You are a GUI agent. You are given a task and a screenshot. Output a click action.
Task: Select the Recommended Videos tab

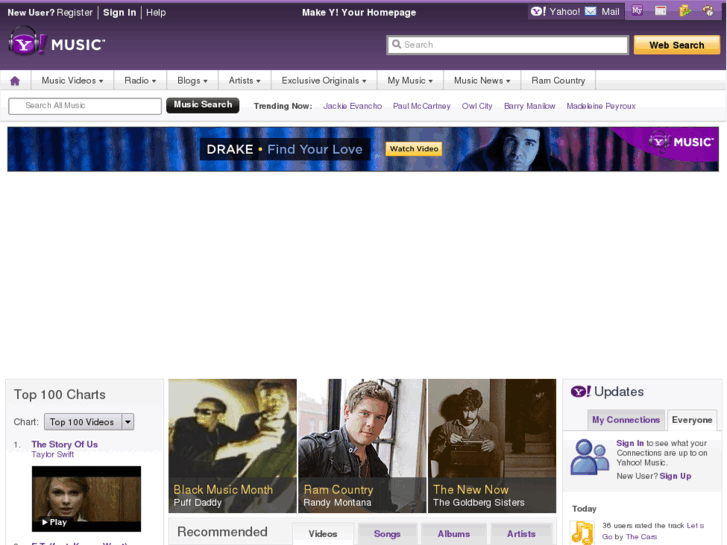pyautogui.click(x=323, y=533)
